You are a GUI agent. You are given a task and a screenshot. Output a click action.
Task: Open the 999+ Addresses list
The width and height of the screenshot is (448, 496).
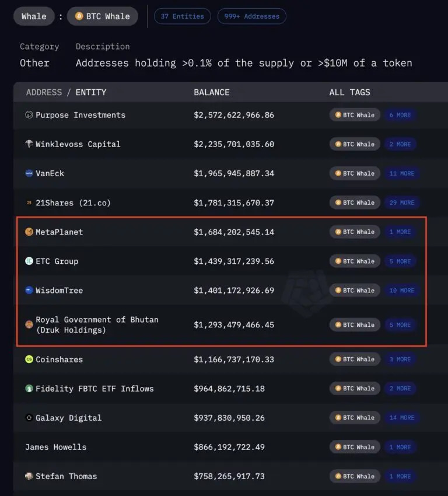coord(251,16)
